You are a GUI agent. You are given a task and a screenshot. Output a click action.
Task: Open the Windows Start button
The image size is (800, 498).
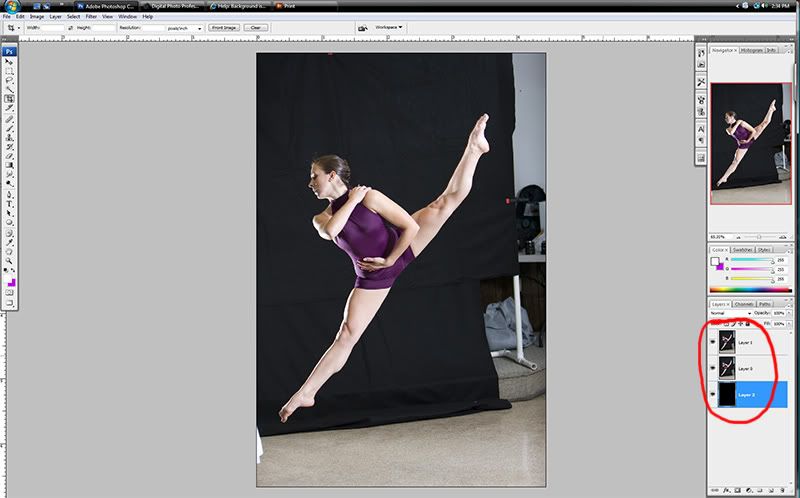tap(11, 6)
